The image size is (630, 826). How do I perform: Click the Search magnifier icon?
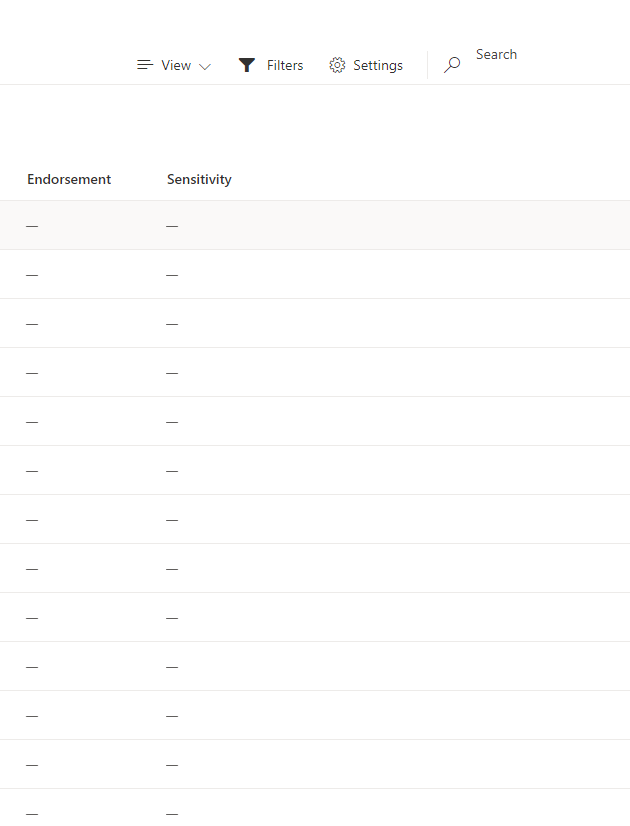[452, 65]
